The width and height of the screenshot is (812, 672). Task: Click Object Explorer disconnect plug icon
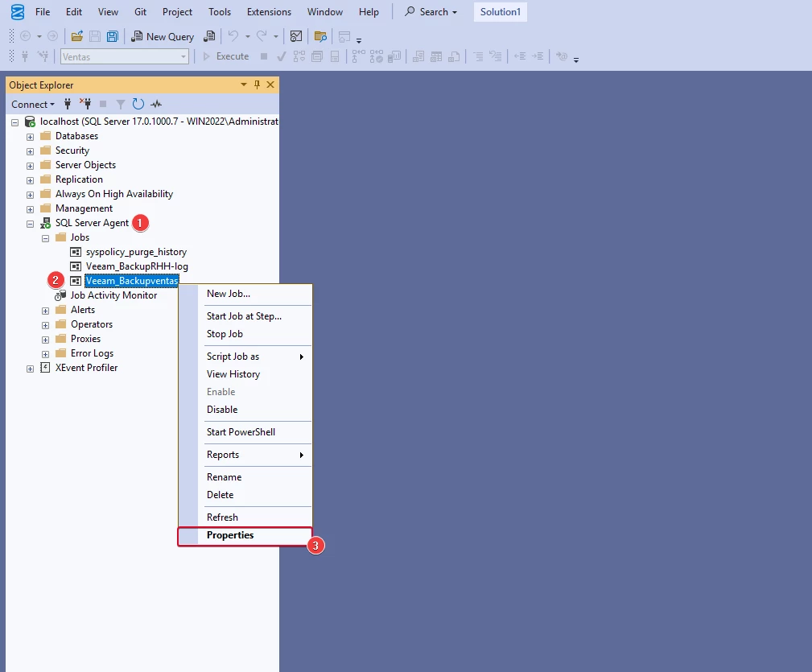85,104
